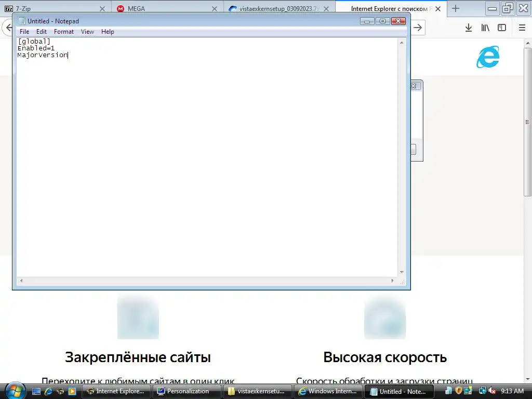Click the browser forward arrow button
Viewport: 532px width, 399px height.
click(x=418, y=28)
